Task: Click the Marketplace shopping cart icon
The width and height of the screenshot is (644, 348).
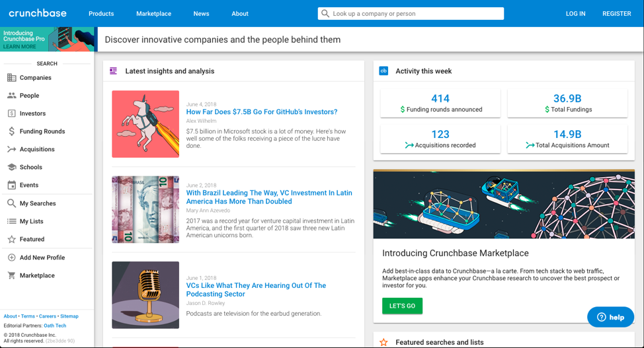Action: [11, 275]
